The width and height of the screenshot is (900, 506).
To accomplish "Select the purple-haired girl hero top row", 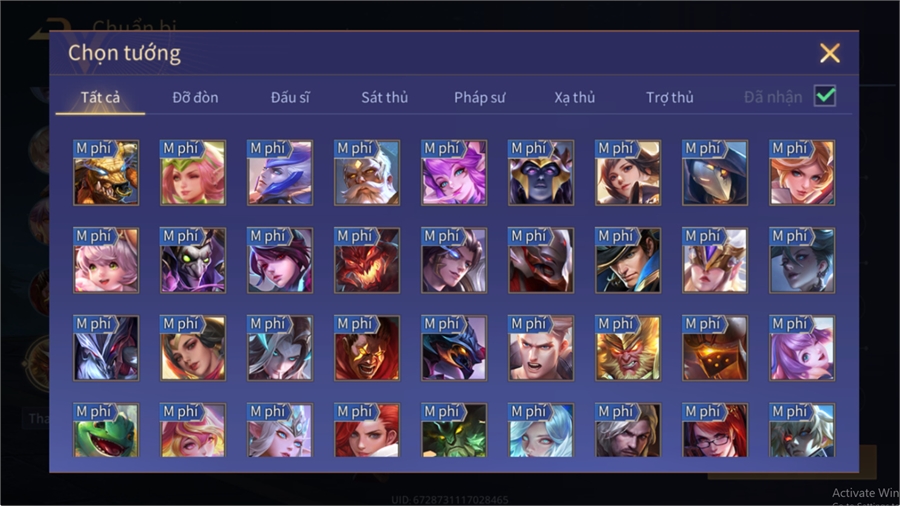I will coord(453,173).
